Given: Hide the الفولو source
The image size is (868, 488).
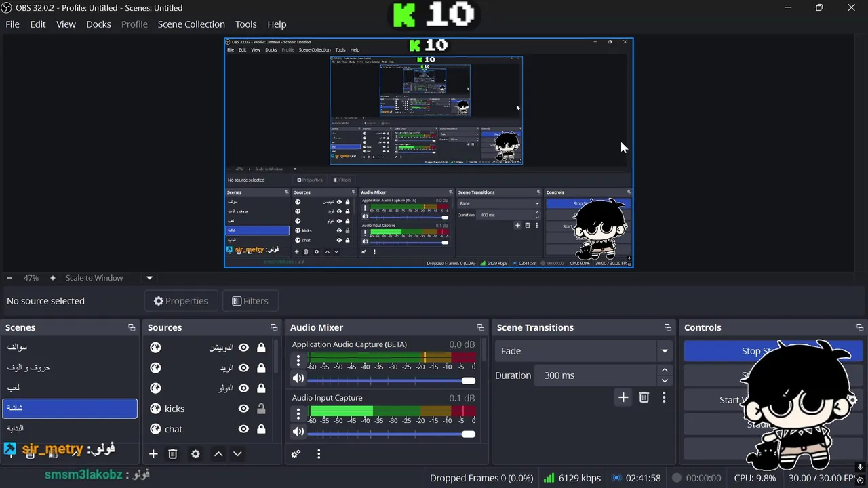Looking at the screenshot, I should pyautogui.click(x=243, y=388).
